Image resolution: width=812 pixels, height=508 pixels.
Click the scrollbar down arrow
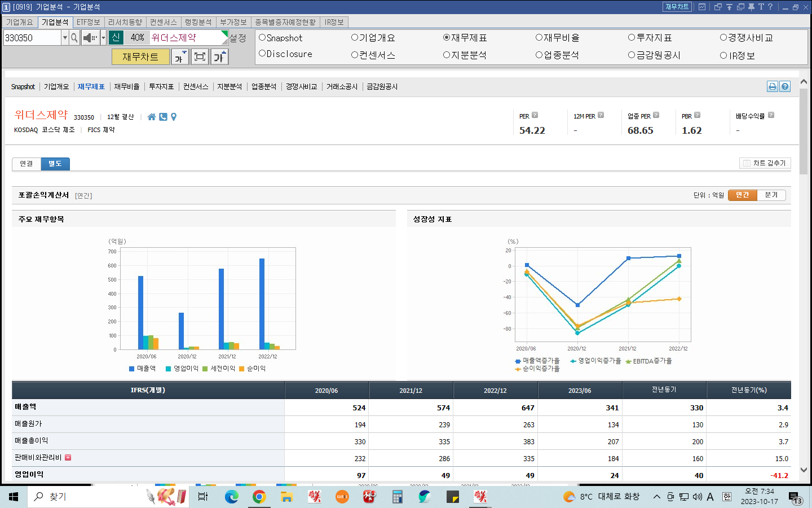coord(804,470)
